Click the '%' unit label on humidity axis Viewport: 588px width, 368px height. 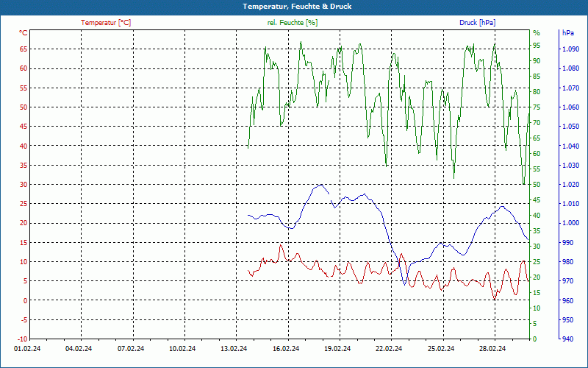(x=537, y=33)
